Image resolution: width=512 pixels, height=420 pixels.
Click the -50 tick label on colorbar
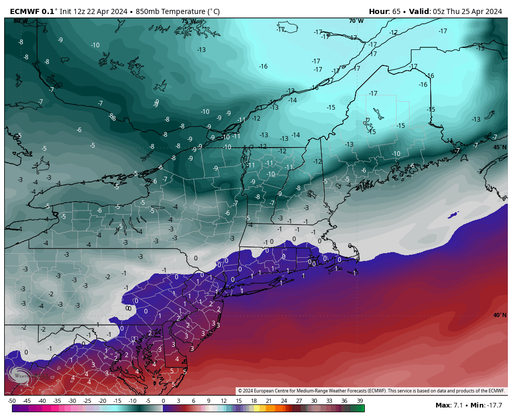coord(12,401)
